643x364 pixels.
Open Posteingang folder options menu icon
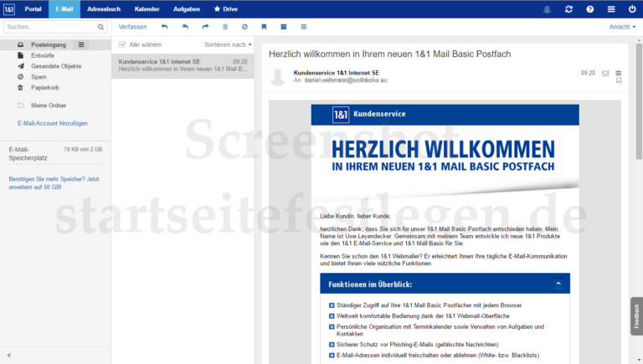pyautogui.click(x=81, y=44)
